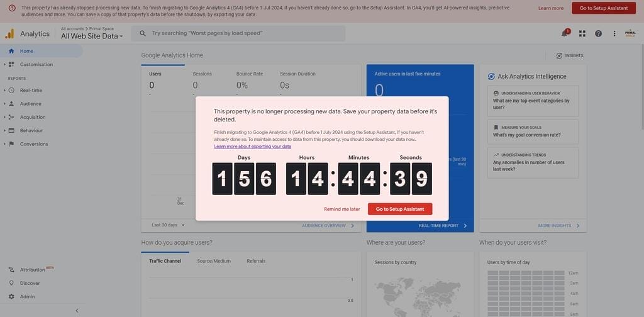
Task: Click the Attribution icon in sidebar
Action: pos(11,270)
